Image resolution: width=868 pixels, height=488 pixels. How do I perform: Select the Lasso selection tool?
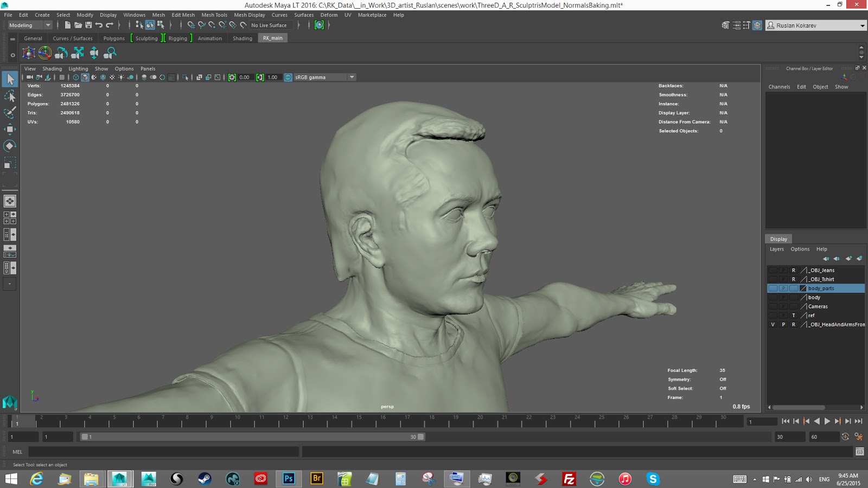(10, 96)
